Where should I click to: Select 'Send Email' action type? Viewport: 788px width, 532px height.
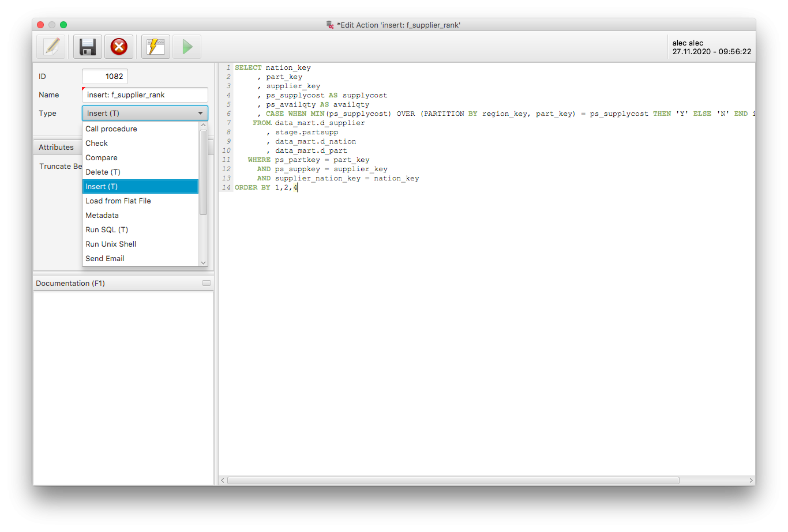click(x=104, y=259)
